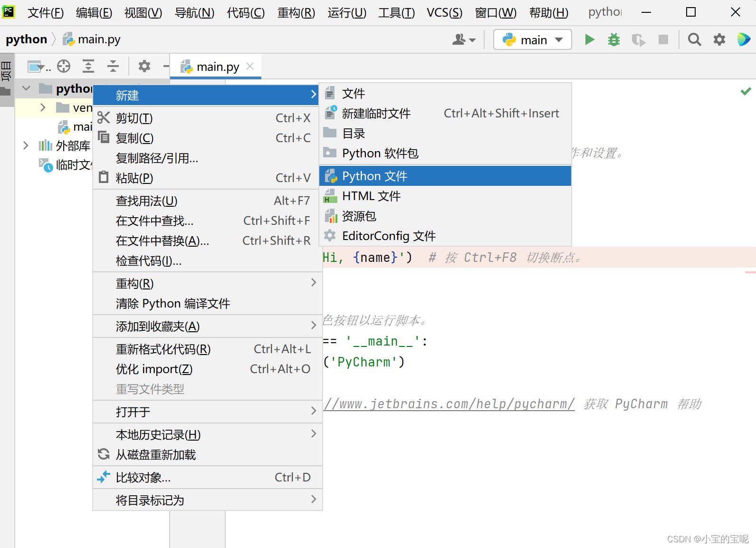The width and height of the screenshot is (756, 548).
Task: Select 目录 in the New submenu
Action: tap(445, 133)
